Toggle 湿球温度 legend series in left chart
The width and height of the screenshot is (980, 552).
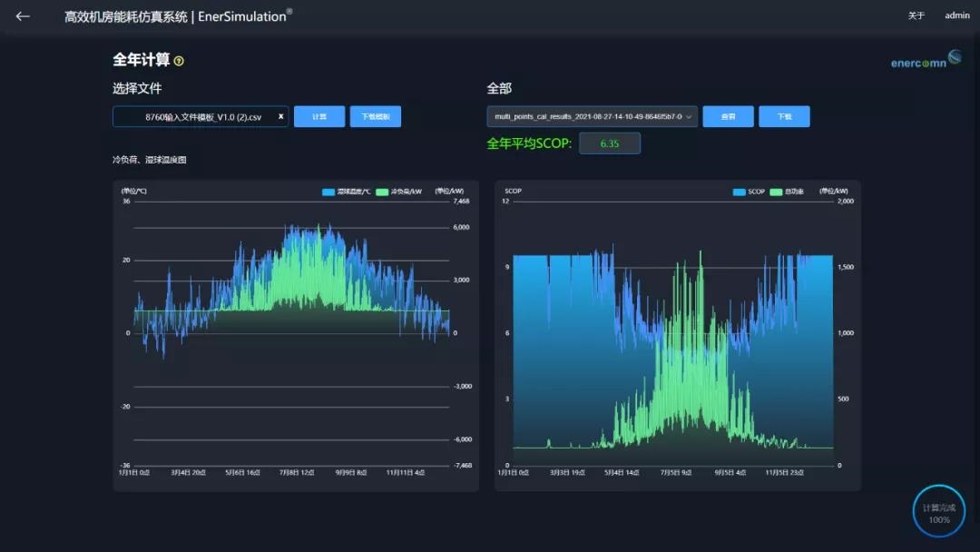[341, 192]
